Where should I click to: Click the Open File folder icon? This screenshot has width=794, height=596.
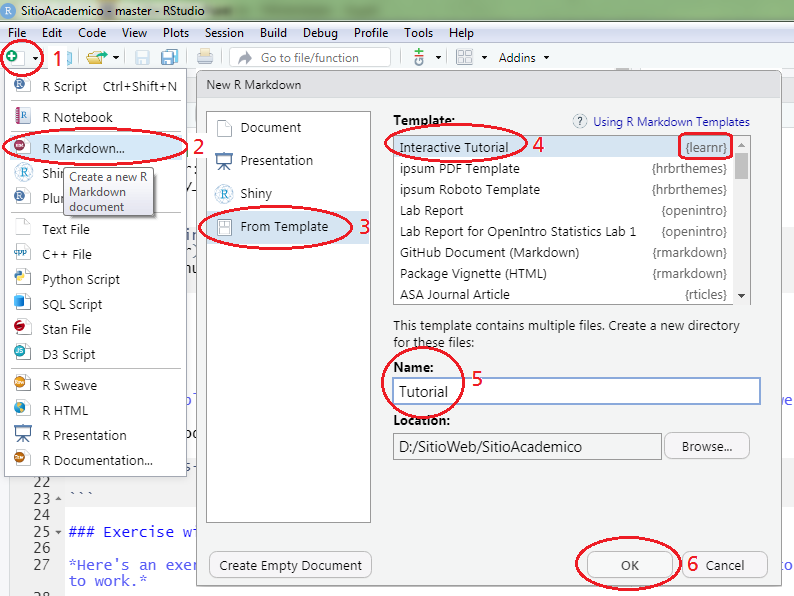pos(97,57)
